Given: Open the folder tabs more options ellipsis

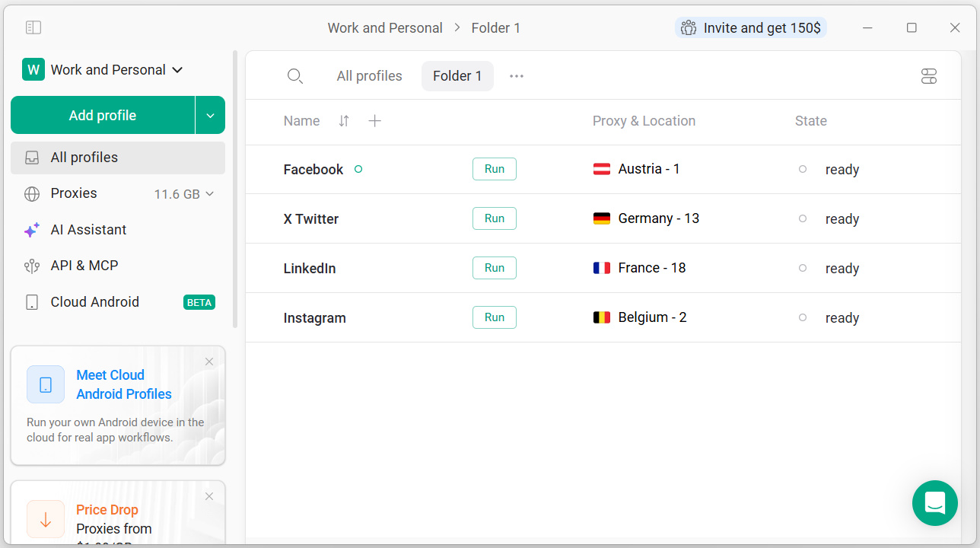Looking at the screenshot, I should coord(517,76).
